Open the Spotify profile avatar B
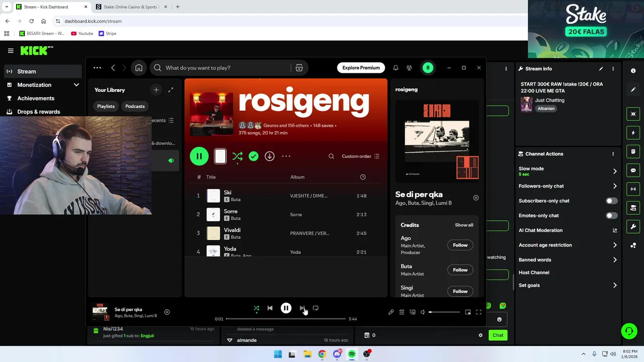This screenshot has width=644, height=362. 428,68
